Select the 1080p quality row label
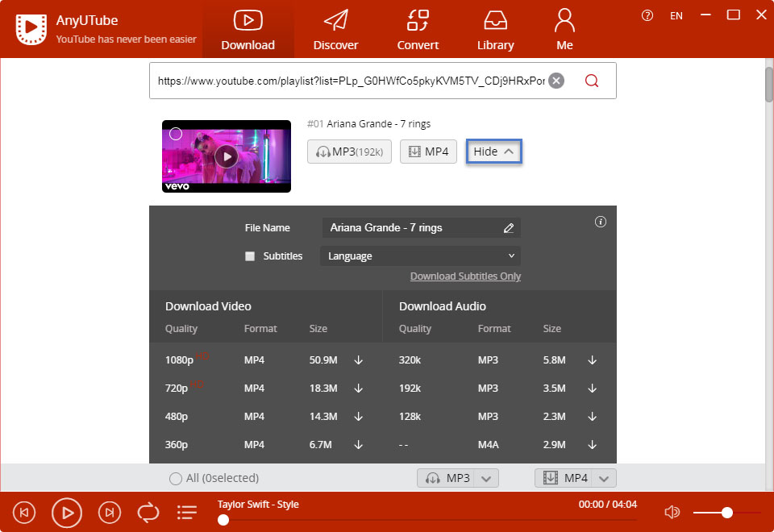 click(x=179, y=360)
